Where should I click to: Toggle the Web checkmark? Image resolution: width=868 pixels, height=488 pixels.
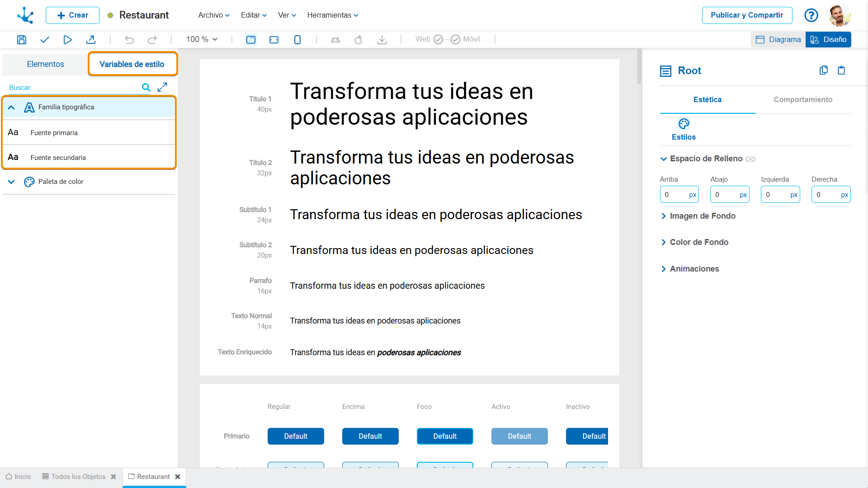click(438, 39)
